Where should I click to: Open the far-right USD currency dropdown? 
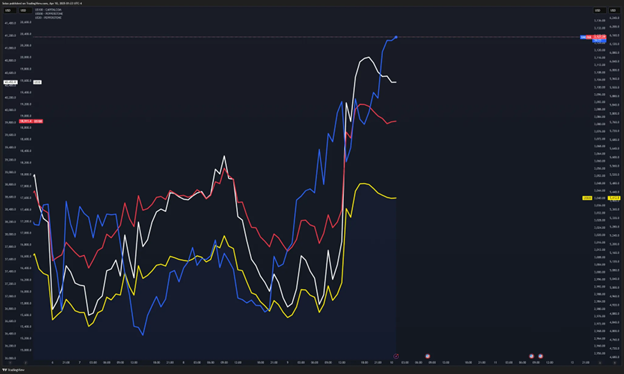click(x=614, y=10)
